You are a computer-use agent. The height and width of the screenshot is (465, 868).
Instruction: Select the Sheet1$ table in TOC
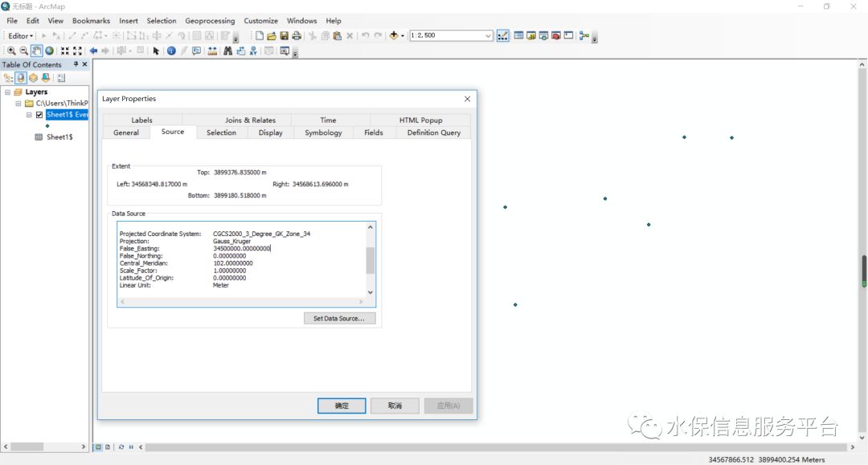click(59, 137)
